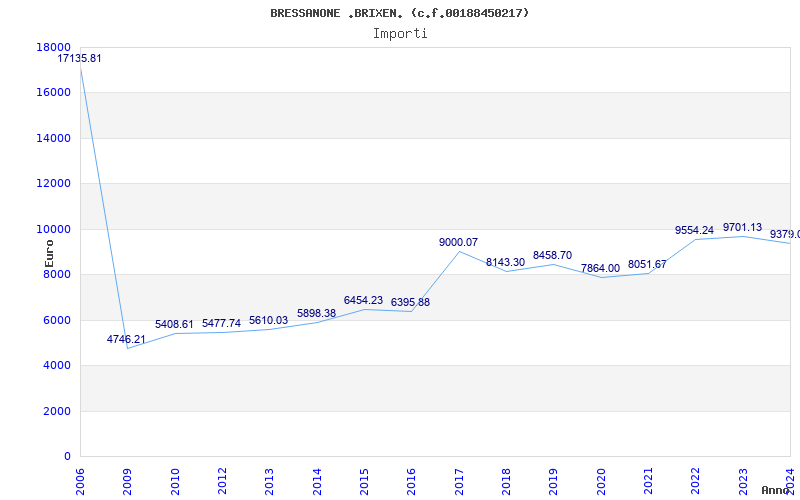Click the Importi subtitle
Image resolution: width=800 pixels, height=500 pixels.
tap(400, 34)
